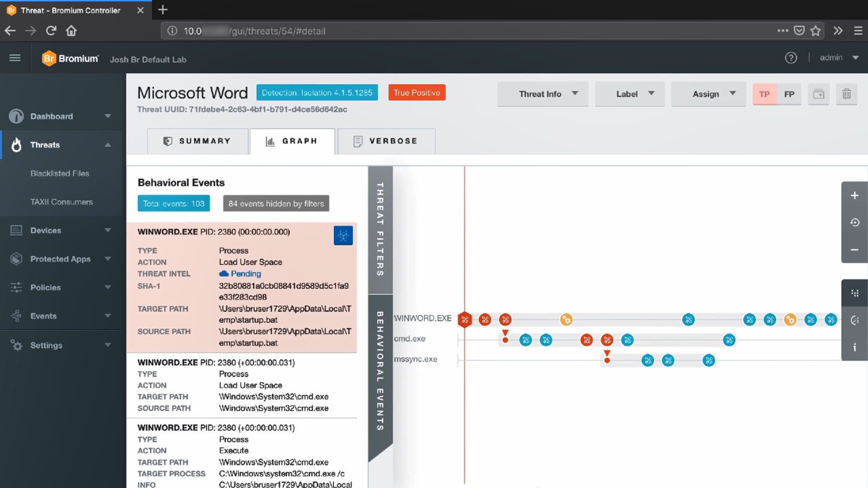868x488 pixels.
Task: Open the browser page actions ellipsis
Action: 783,31
